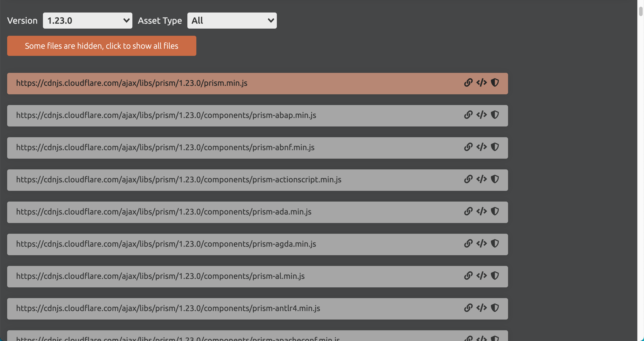Open the Version 1.23.0 dropdown

coord(87,21)
